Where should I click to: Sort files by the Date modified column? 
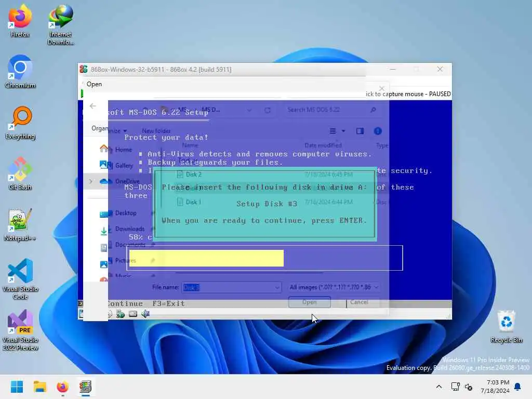[323, 145]
